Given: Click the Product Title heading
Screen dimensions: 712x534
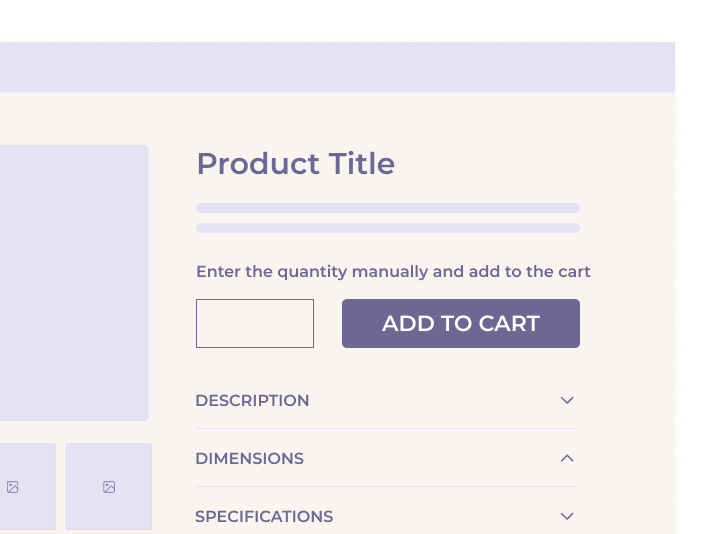Looking at the screenshot, I should coord(295,163).
